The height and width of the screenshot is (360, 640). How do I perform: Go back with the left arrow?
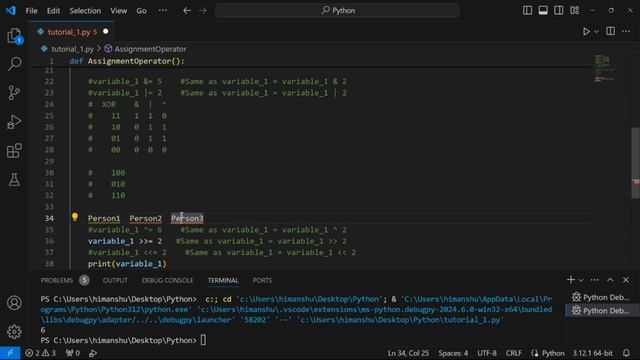pos(187,11)
